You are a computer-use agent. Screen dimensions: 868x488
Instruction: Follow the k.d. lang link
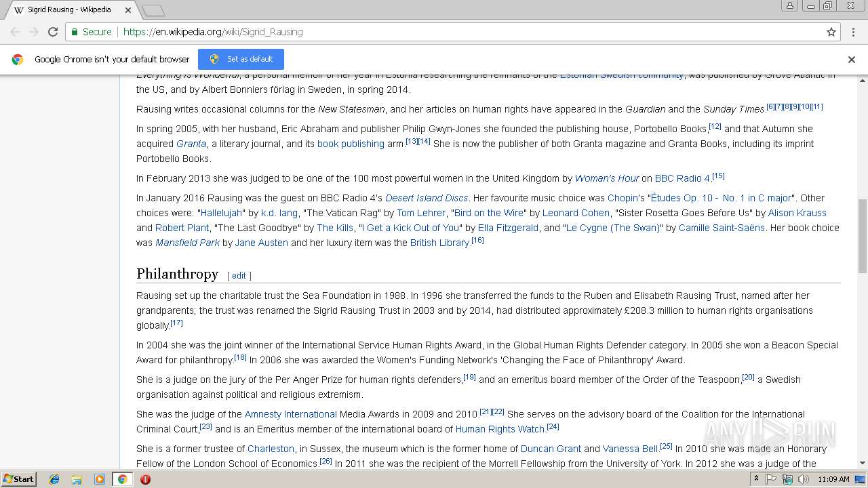tap(279, 213)
